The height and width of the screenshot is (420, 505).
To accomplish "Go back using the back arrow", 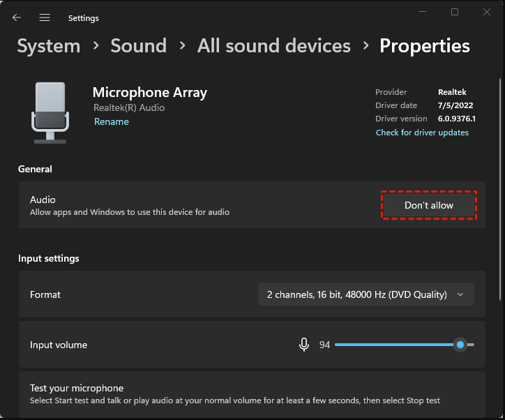I will point(17,17).
